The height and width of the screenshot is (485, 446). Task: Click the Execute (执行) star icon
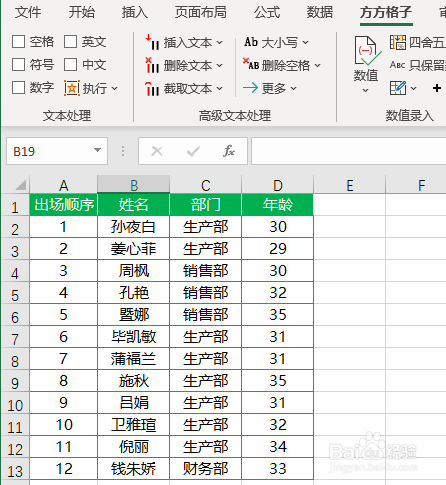(72, 88)
